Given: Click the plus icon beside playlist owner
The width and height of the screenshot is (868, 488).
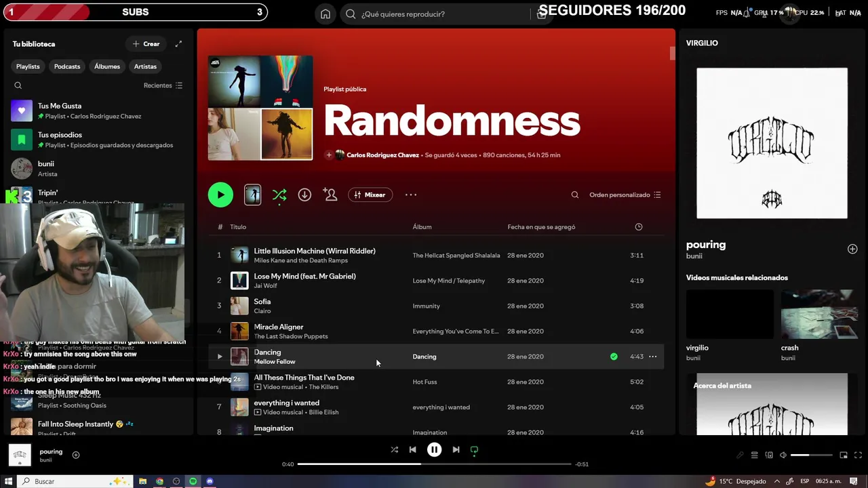Looking at the screenshot, I should tap(329, 155).
